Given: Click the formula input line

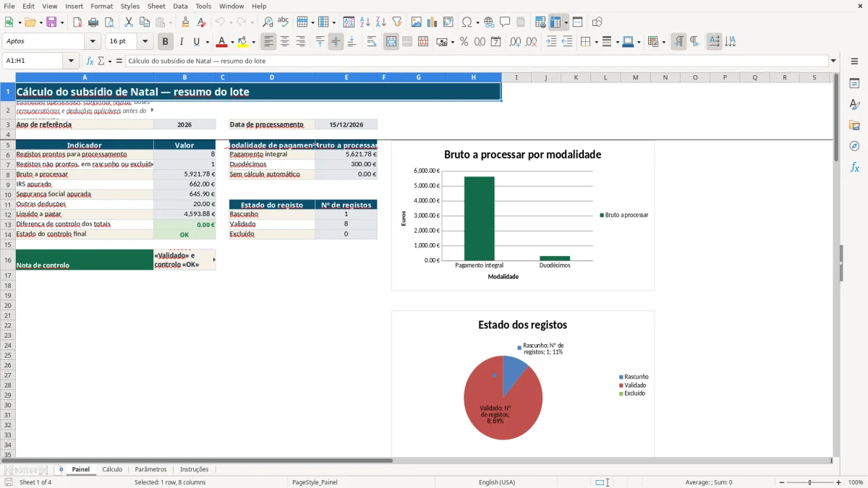Looking at the screenshot, I should [476, 61].
